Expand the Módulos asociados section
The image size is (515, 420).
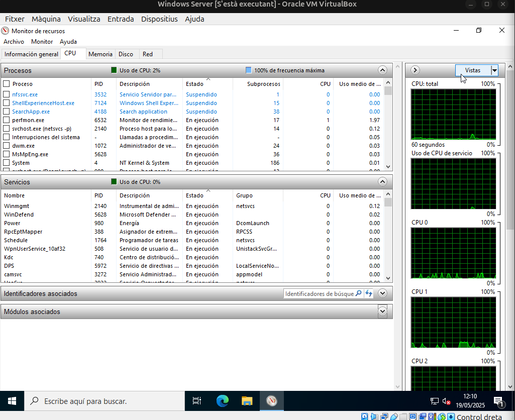[x=382, y=311]
